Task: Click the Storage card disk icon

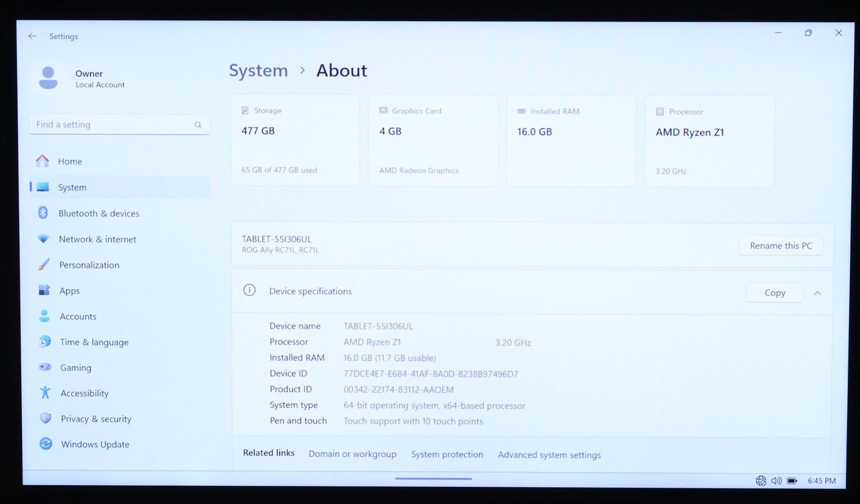Action: 245,110
